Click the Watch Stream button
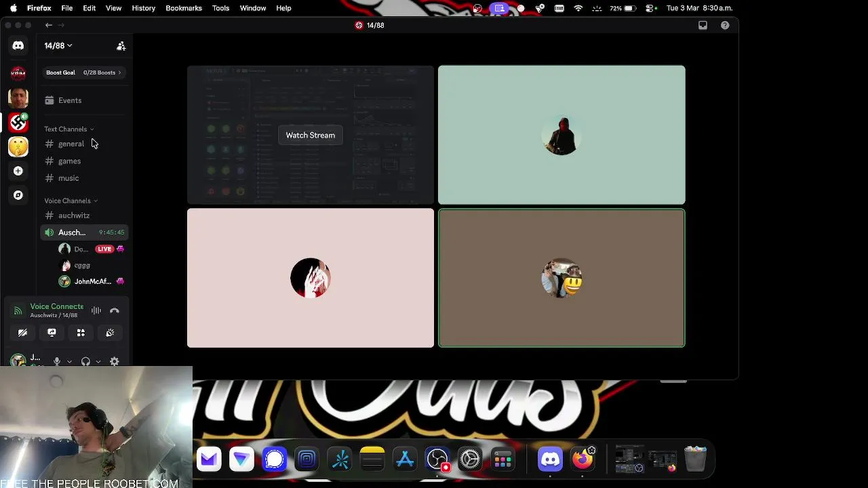This screenshot has width=868, height=488. tap(310, 135)
